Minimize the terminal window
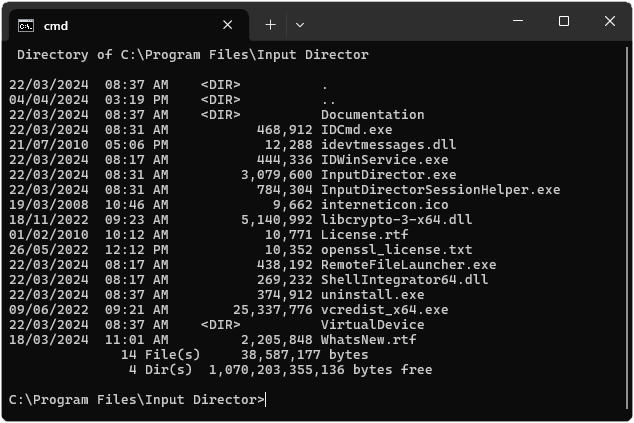Viewport: 634px width, 423px height. 516,22
